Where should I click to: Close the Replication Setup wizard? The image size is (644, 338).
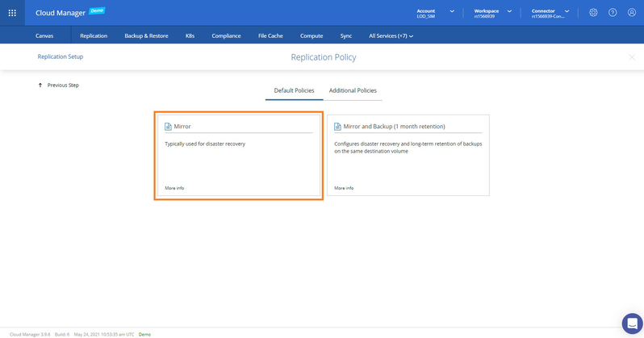[x=632, y=57]
